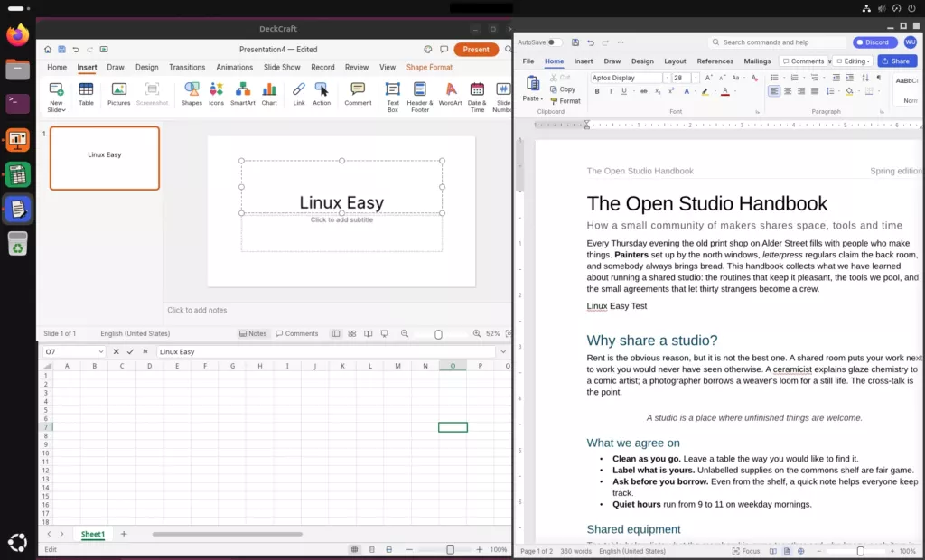Insert a Text Box in the slide
925x560 pixels.
[x=392, y=97]
